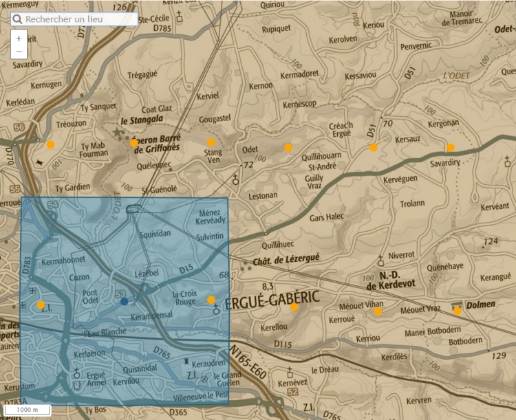Click the green star at le Stangala

[x=118, y=131]
